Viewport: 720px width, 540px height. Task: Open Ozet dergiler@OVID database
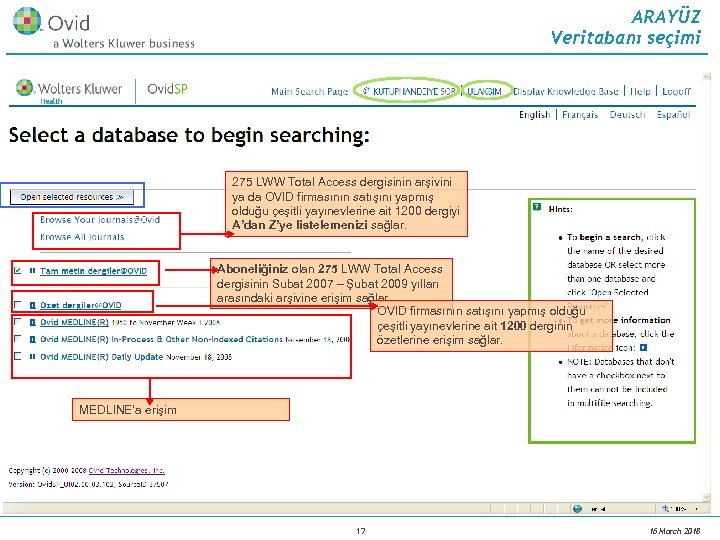[x=80, y=305]
